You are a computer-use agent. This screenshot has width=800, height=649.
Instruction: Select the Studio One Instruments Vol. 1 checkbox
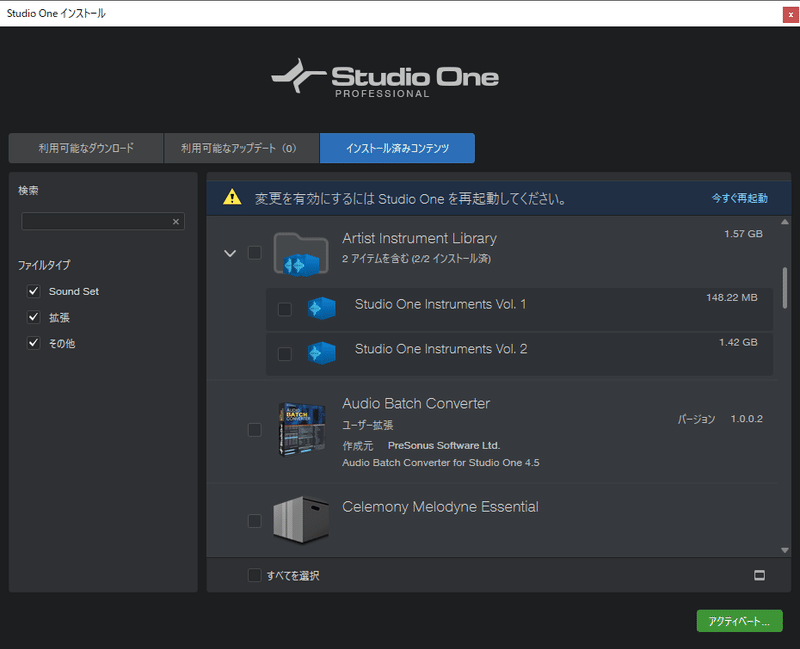(x=283, y=309)
